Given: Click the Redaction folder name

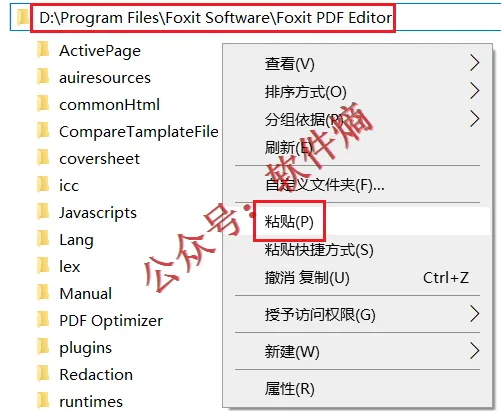Looking at the screenshot, I should [96, 375].
